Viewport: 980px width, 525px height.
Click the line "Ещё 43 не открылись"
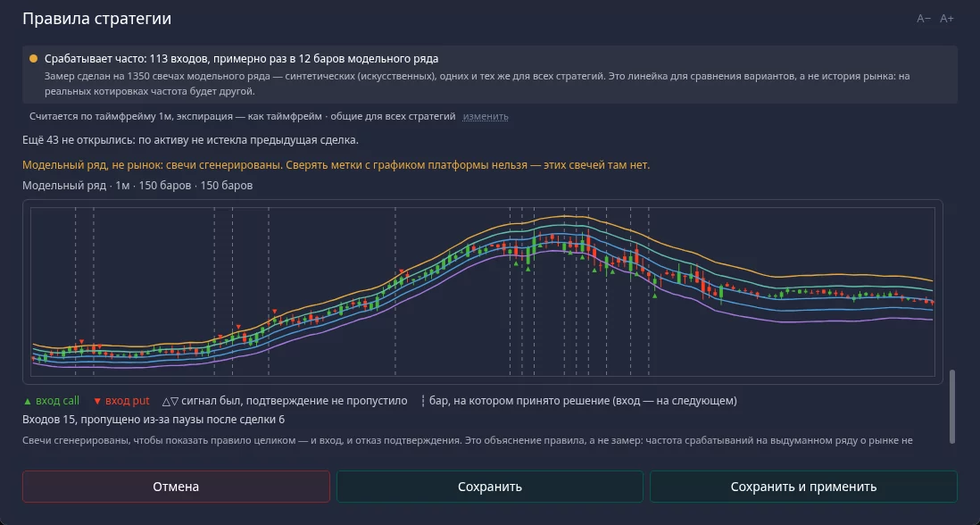(x=191, y=140)
